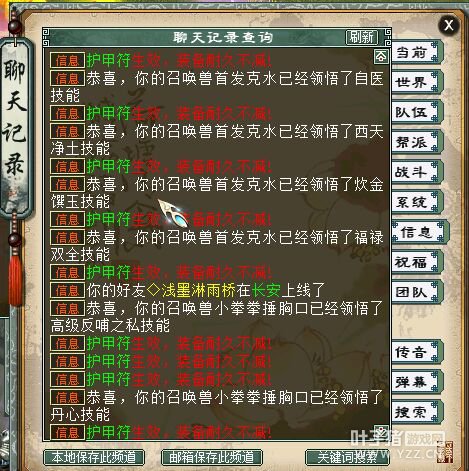
Task: Close the chat record window with X
Action: tap(449, 25)
